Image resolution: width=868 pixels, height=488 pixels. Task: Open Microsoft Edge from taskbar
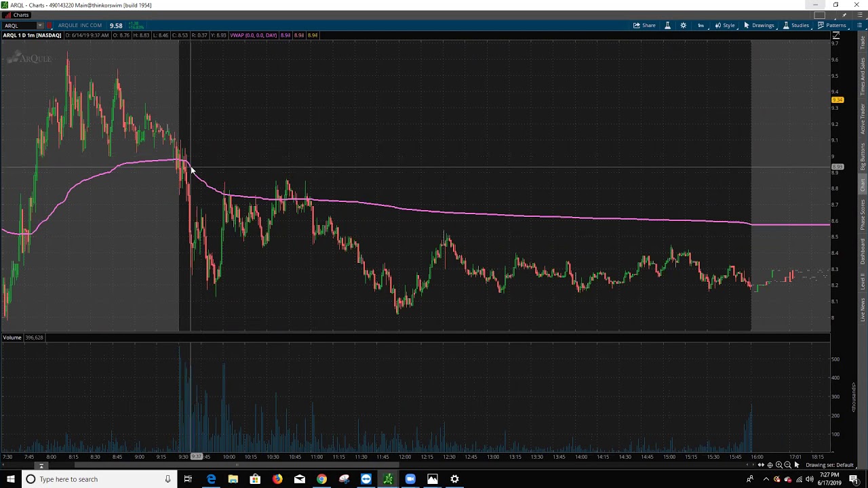[211, 479]
